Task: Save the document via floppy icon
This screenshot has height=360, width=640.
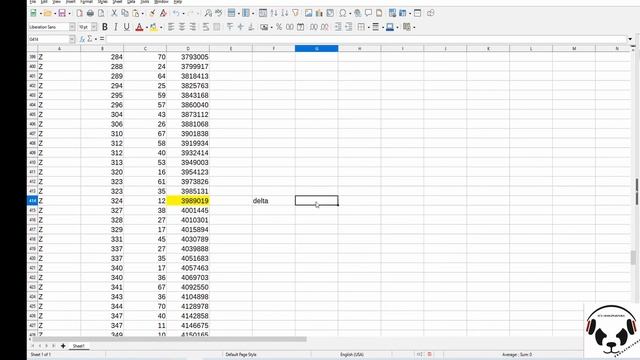Action: [x=62, y=13]
